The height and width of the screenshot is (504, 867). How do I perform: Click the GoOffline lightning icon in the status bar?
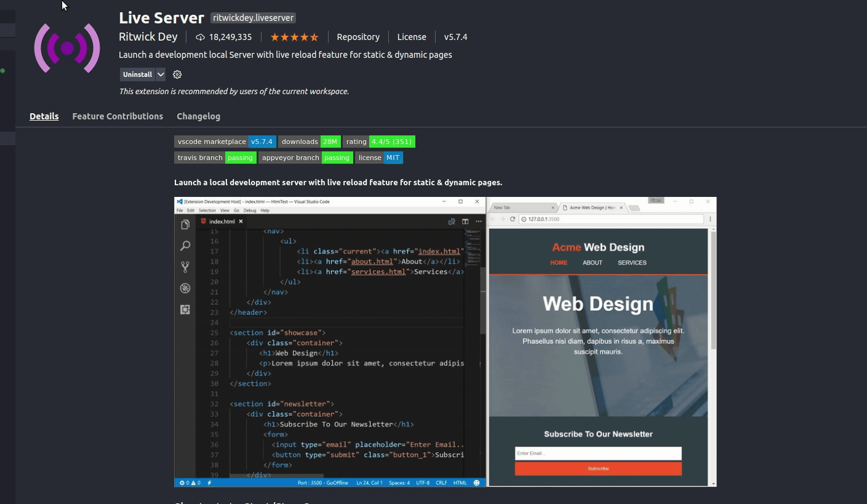[x=209, y=482]
